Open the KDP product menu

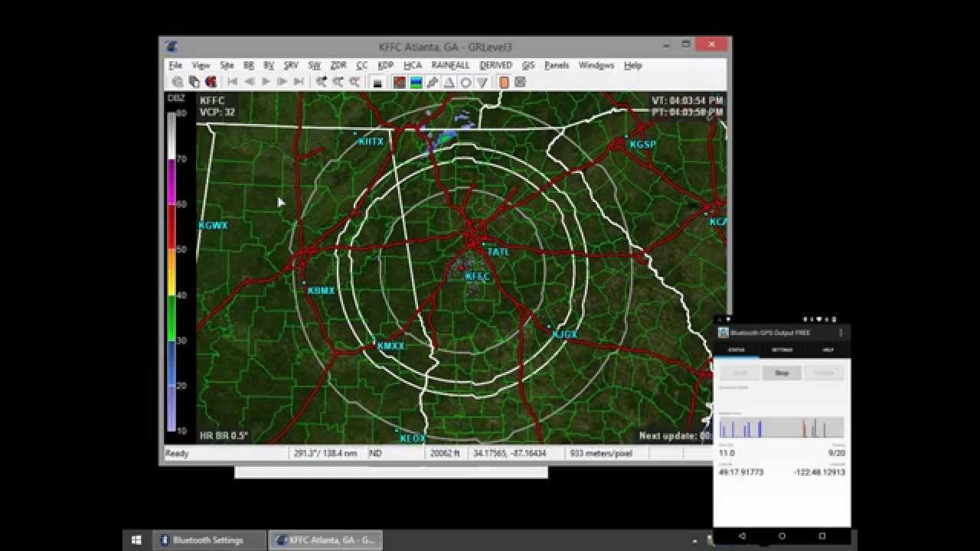pyautogui.click(x=385, y=66)
